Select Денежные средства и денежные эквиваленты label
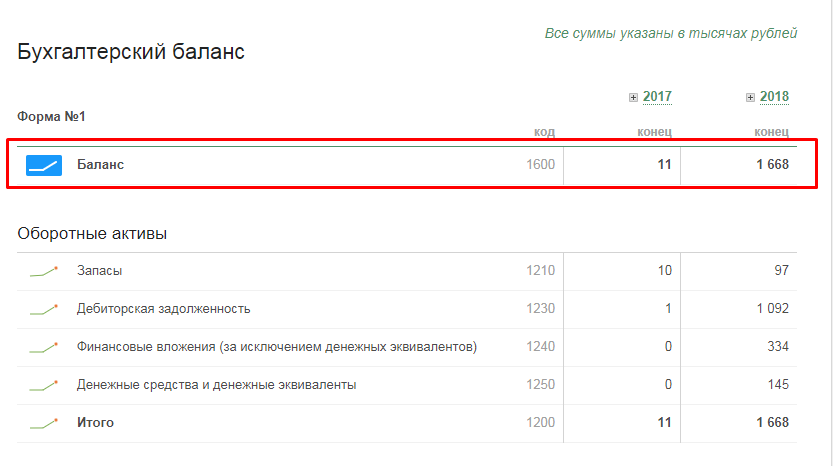 (216, 385)
